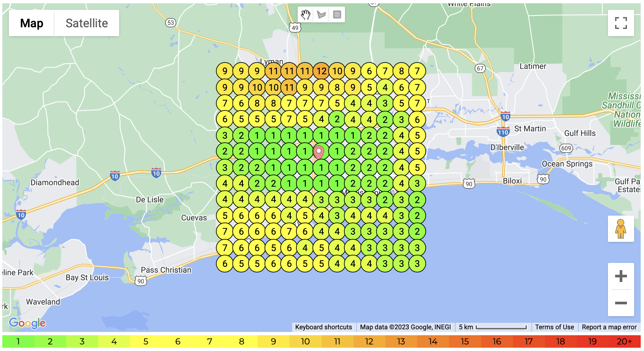
Task: Open the Google logo link
Action: click(x=28, y=323)
